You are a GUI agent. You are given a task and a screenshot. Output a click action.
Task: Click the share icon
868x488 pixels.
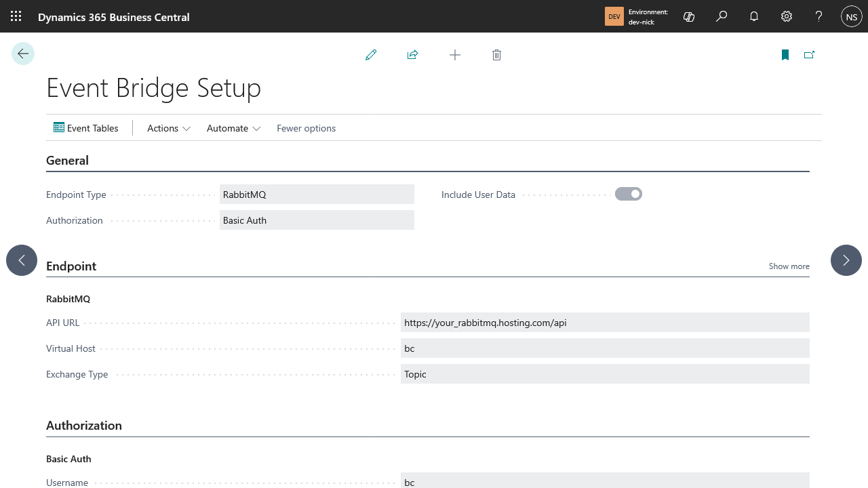412,55
